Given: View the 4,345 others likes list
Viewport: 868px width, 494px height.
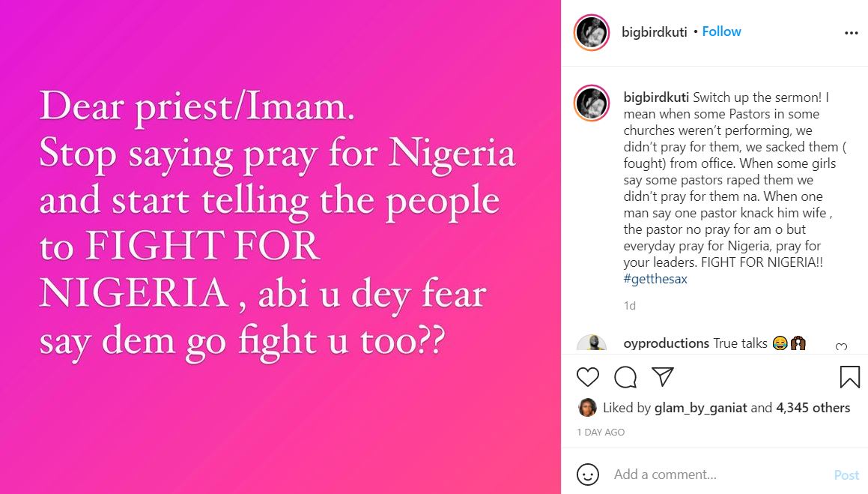Looking at the screenshot, I should tap(813, 408).
